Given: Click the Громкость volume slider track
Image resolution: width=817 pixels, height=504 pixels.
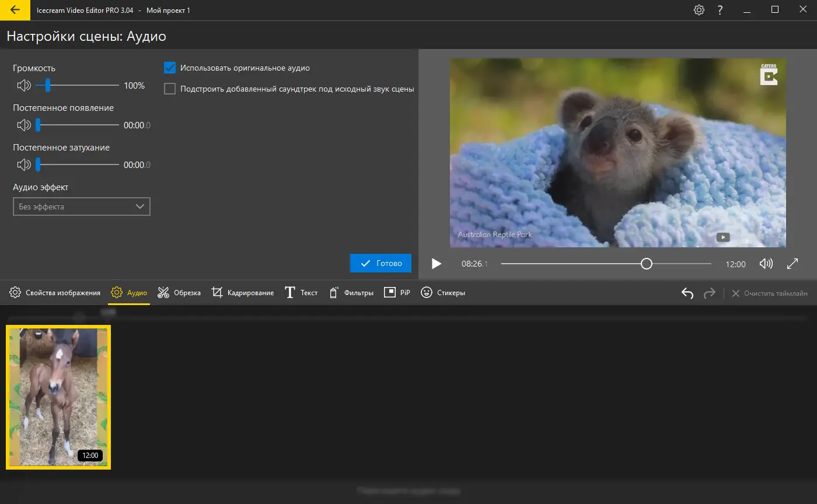Looking at the screenshot, I should click(x=88, y=86).
